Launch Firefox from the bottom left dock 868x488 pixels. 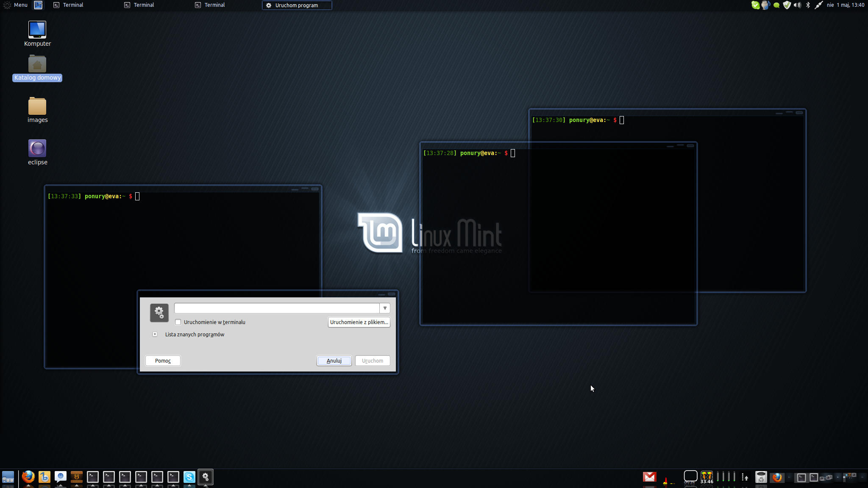point(28,477)
